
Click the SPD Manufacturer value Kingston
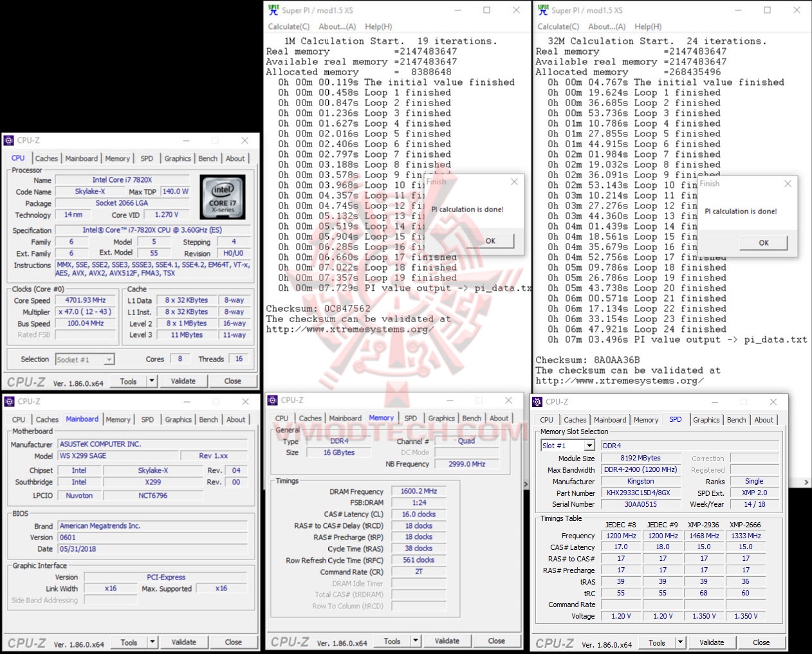coord(640,482)
